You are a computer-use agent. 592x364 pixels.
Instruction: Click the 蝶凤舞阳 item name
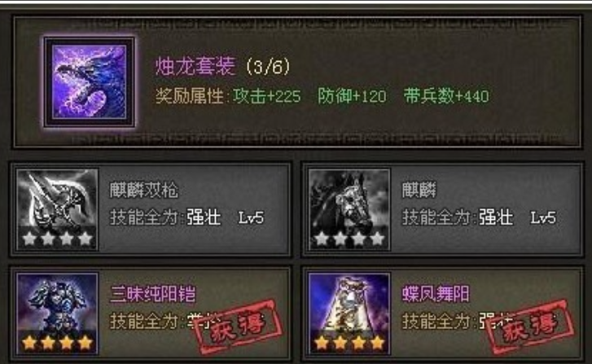tap(436, 294)
